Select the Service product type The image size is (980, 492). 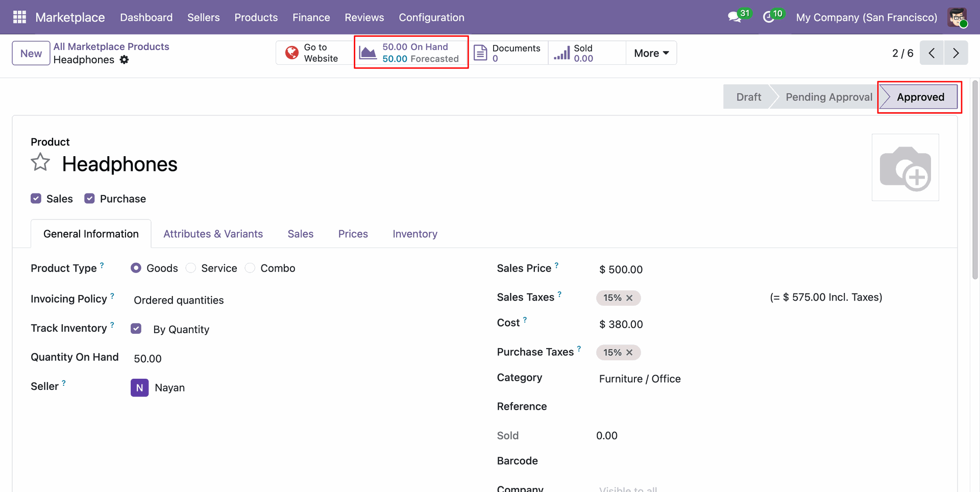[190, 268]
